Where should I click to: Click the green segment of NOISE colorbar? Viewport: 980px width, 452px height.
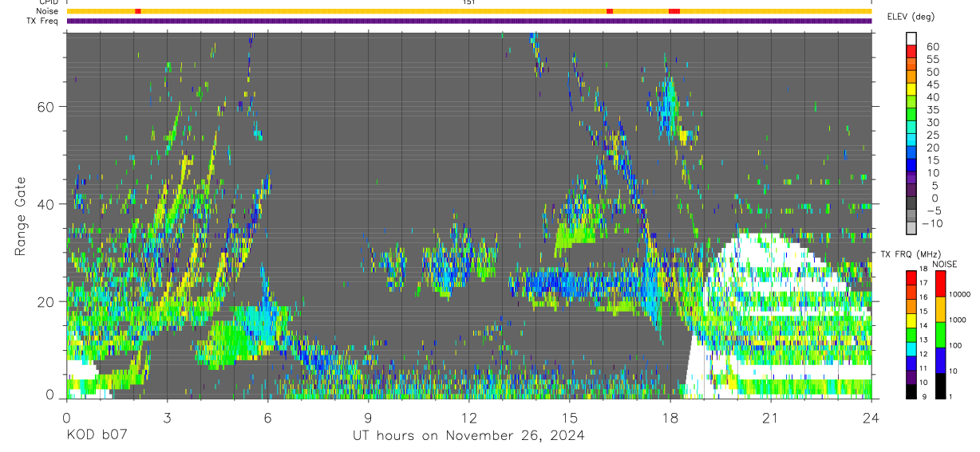point(941,335)
